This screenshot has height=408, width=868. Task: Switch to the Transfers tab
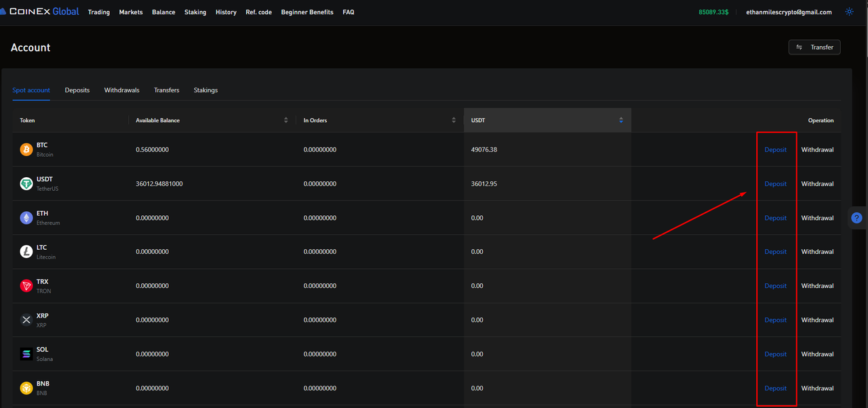167,90
